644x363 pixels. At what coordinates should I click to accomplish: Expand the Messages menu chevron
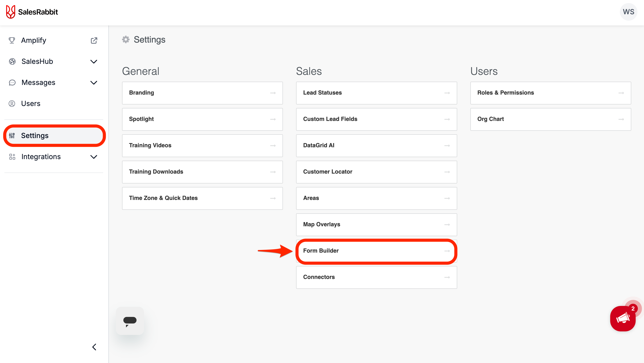[94, 83]
